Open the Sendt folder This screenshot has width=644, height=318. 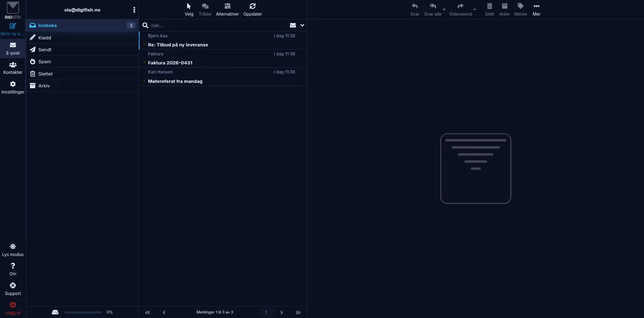tap(82, 50)
